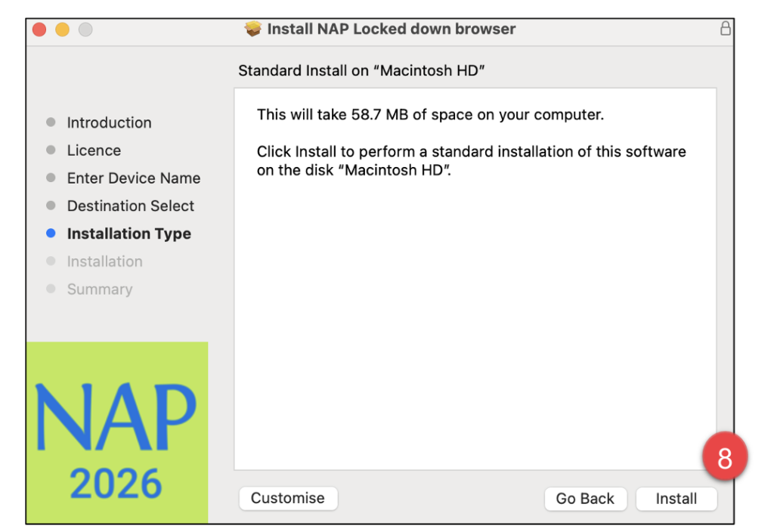Click the package icon in the title bar
774x532 pixels.
click(x=253, y=29)
